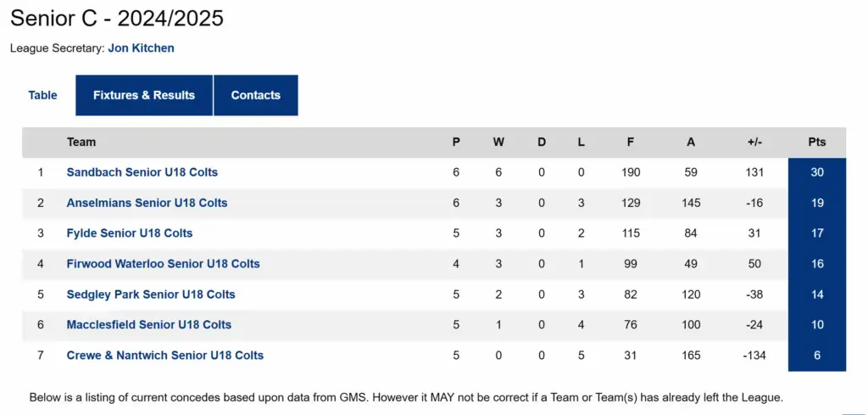
Task: Click Crewe & Nantwich Senior U18 Colts
Action: [164, 355]
